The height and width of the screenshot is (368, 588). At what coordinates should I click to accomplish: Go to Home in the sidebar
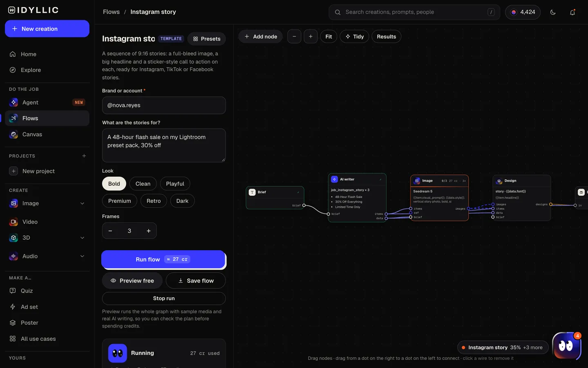[x=47, y=54]
